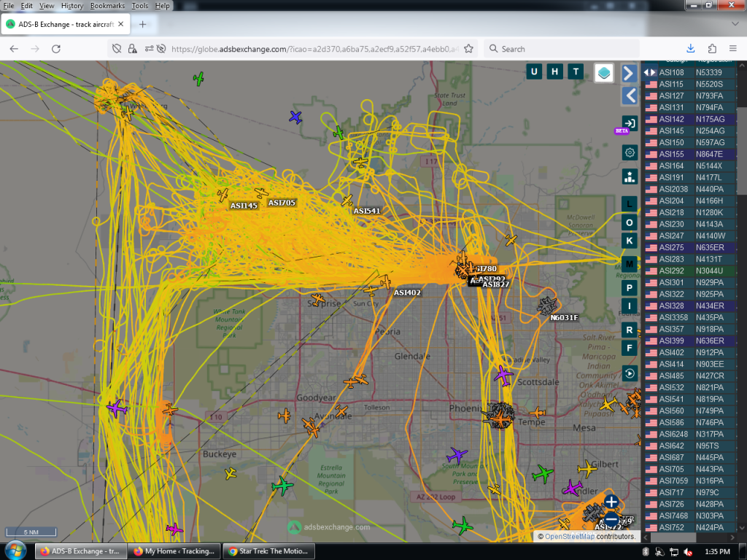
Task: Open the Bookmarks menu
Action: click(107, 6)
